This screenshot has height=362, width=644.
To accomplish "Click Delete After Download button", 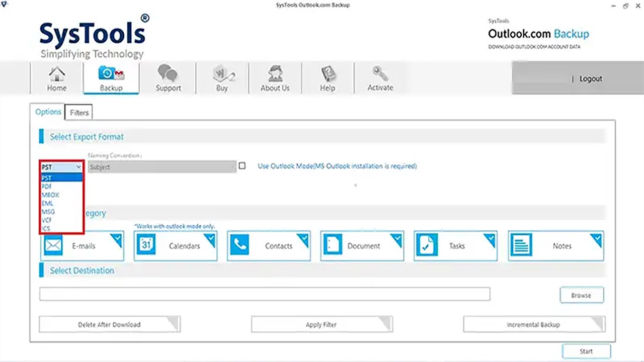I will pos(109,324).
